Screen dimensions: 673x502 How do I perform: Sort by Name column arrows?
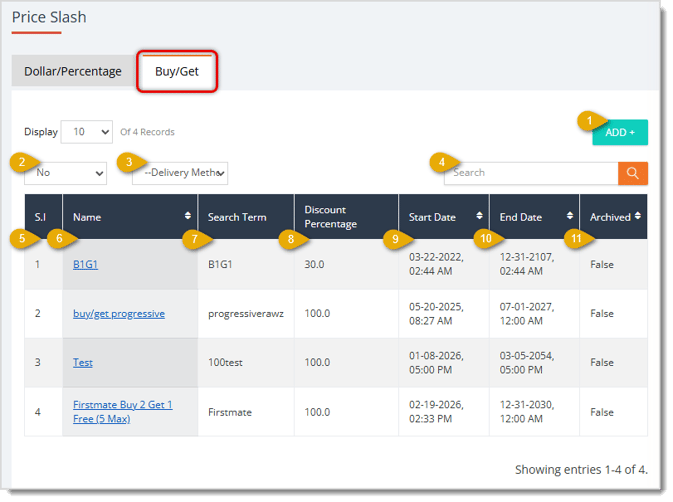coord(188,216)
